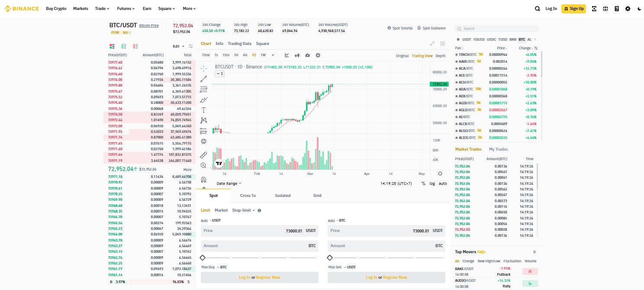Open order book display settings icon

pos(190,46)
